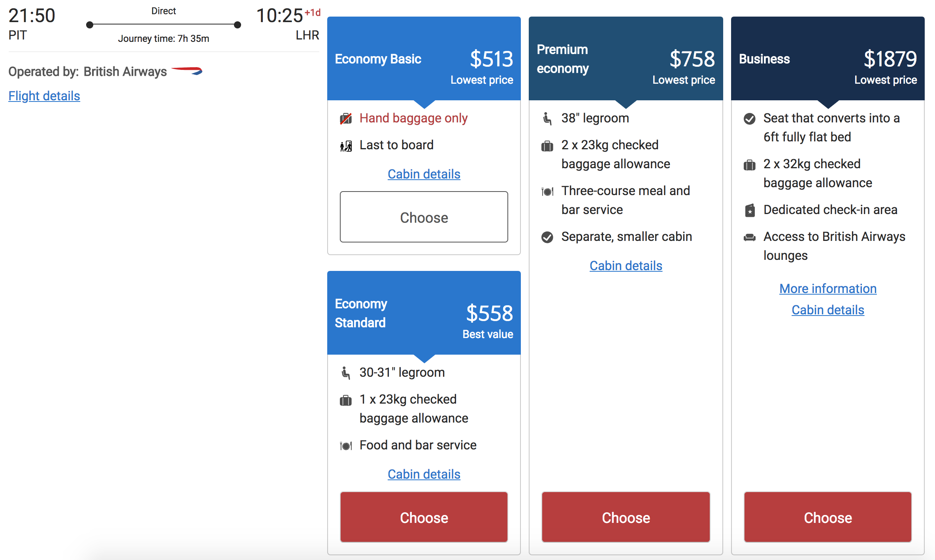
Task: Click the British Airways lounges sofa icon
Action: coord(750,237)
